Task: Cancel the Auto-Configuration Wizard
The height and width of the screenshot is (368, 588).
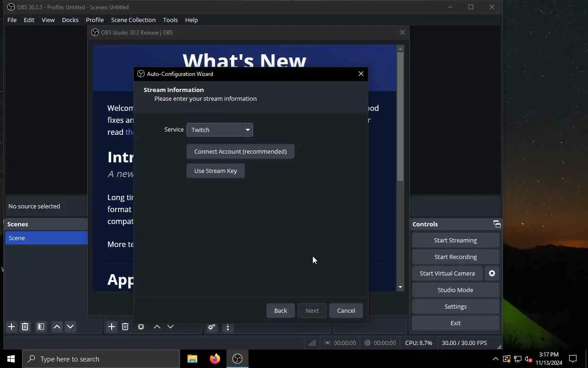Action: point(346,310)
